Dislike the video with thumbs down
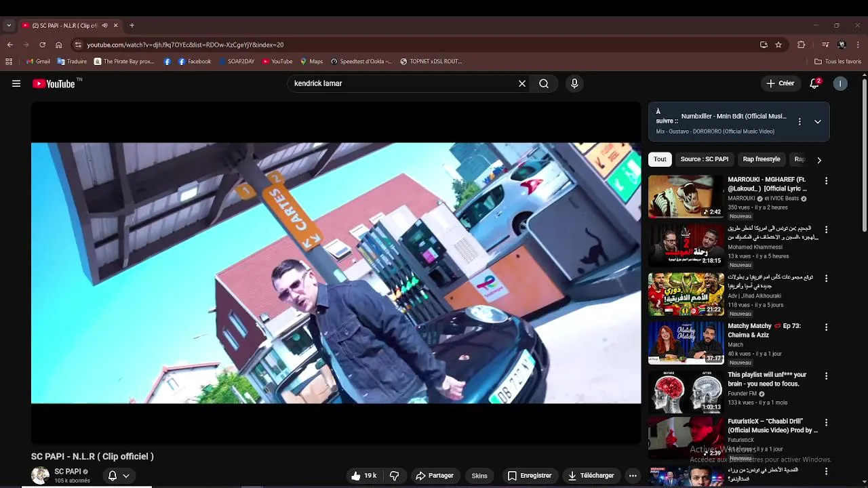 (x=394, y=476)
